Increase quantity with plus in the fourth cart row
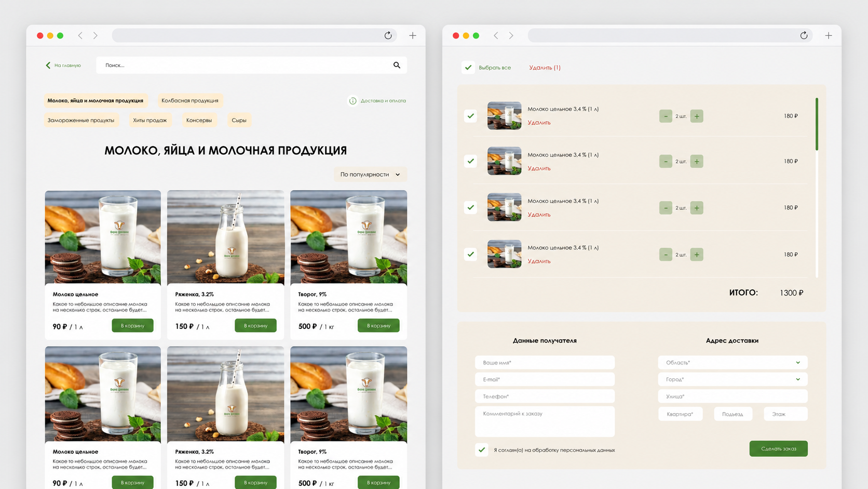The height and width of the screenshot is (489, 868). click(697, 254)
